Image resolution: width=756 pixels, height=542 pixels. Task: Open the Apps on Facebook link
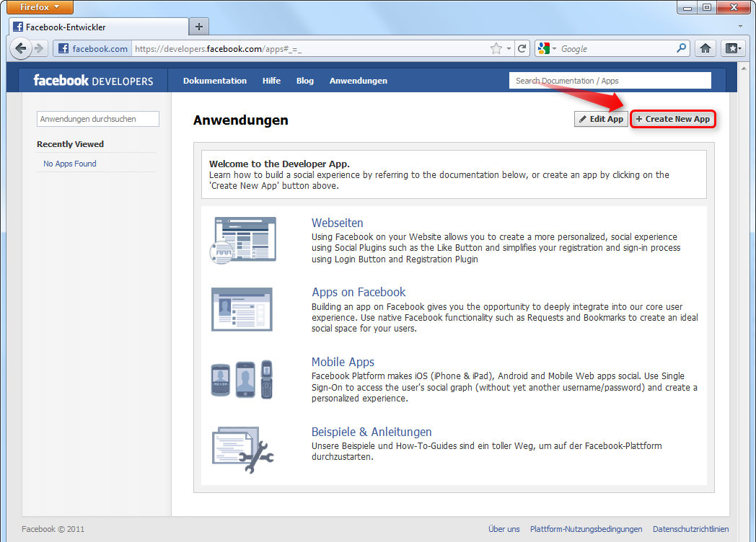pos(359,292)
